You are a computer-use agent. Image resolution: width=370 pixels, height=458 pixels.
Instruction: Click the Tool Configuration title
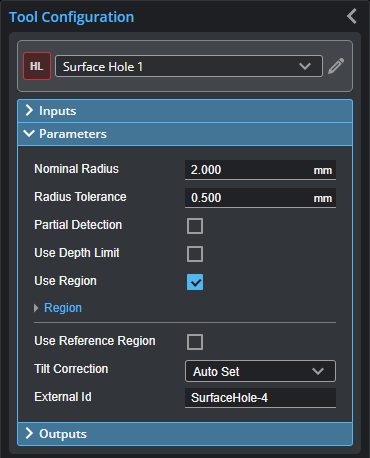pos(71,17)
